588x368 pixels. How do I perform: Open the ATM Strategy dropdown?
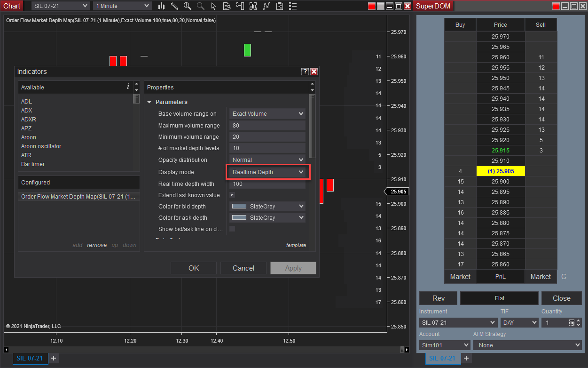pos(527,345)
